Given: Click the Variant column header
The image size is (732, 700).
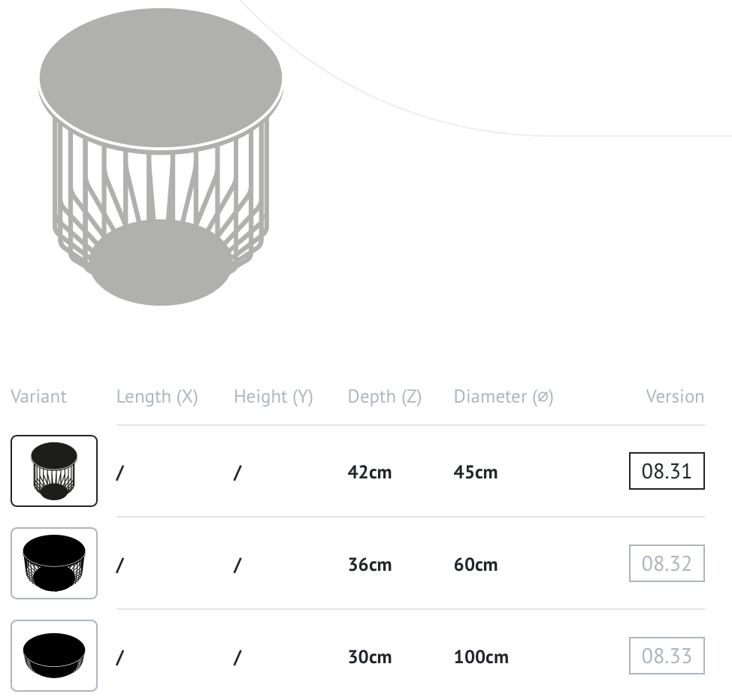Looking at the screenshot, I should [38, 397].
